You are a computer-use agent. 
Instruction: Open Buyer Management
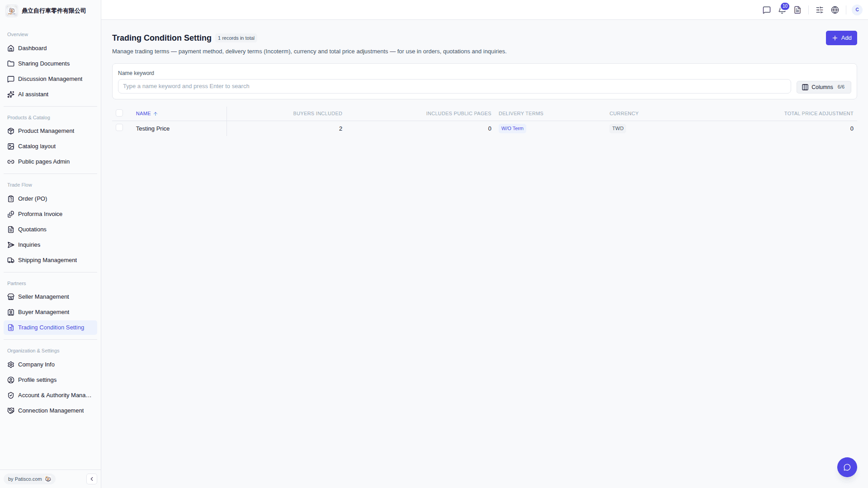pos(50,312)
